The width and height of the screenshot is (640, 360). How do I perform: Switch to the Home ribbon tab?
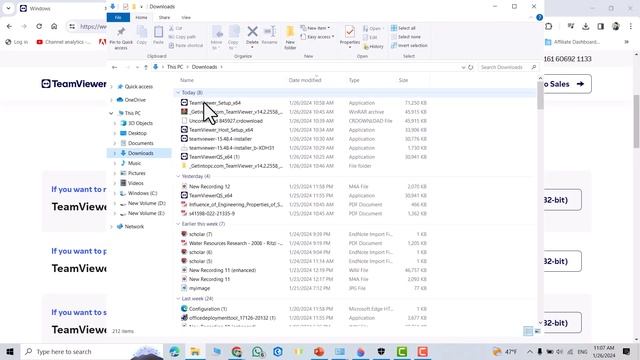(x=141, y=18)
